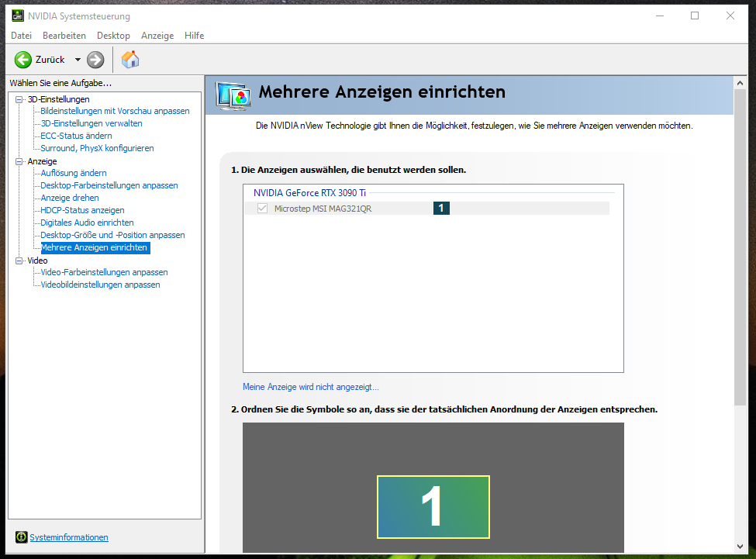Maximize the NVIDIA Systemsteuerung window

coord(695,16)
